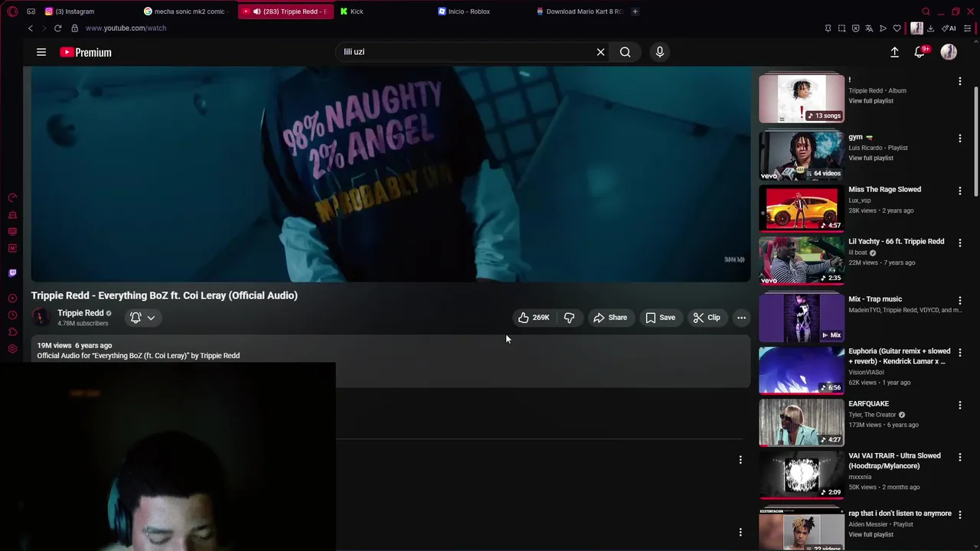Open channel notification preferences dropdown

(x=142, y=318)
